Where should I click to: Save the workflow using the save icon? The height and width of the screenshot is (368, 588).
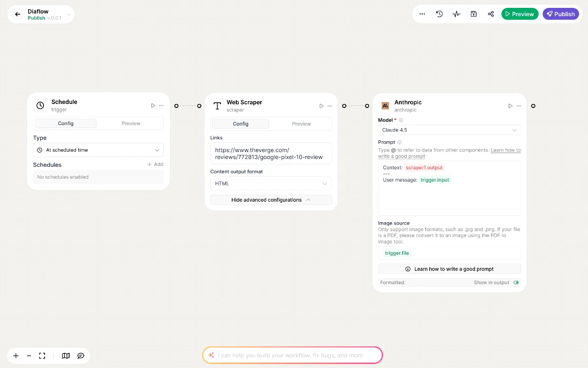point(473,14)
